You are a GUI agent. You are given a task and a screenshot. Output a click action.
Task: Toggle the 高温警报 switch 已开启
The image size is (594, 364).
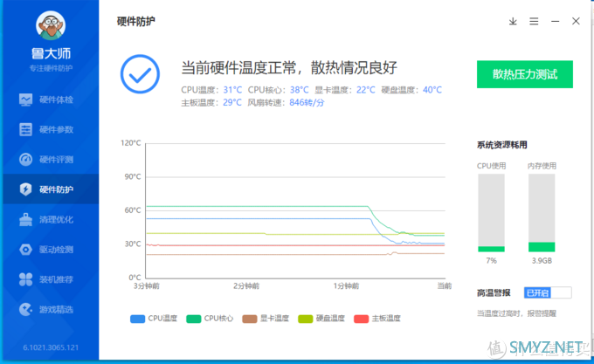coord(548,292)
